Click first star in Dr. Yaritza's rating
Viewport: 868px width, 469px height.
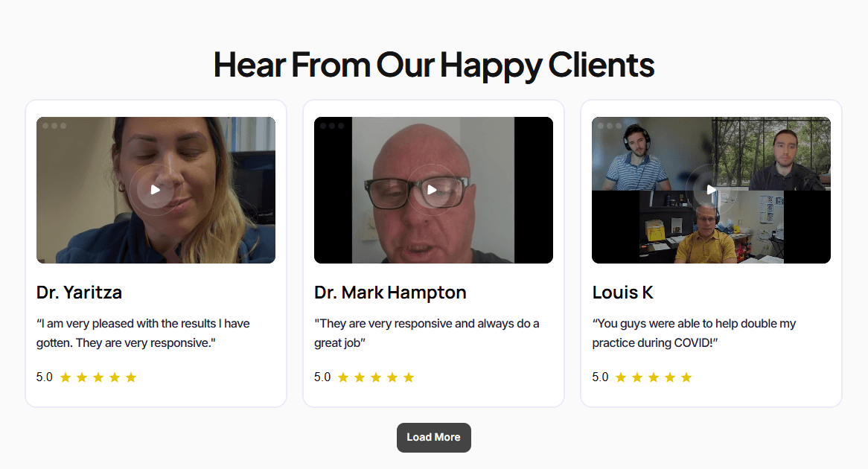pos(66,377)
